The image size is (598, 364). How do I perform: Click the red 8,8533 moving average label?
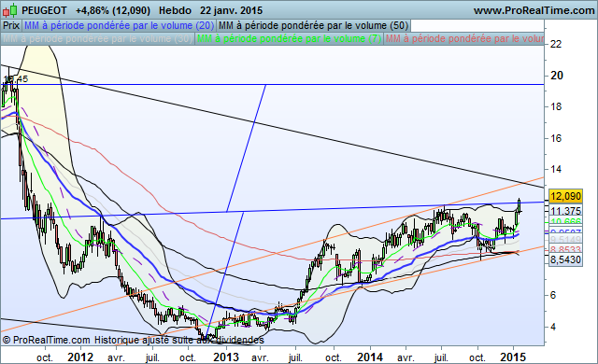[x=566, y=250]
